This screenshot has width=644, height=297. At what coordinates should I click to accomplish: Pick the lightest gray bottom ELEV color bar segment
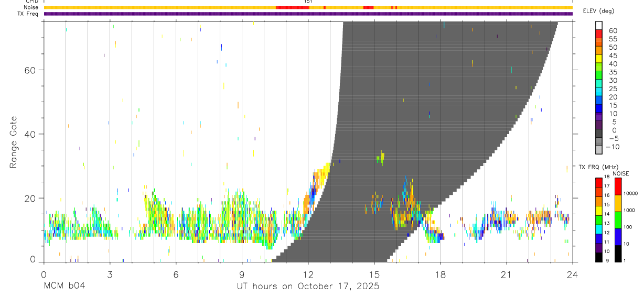pyautogui.click(x=599, y=150)
